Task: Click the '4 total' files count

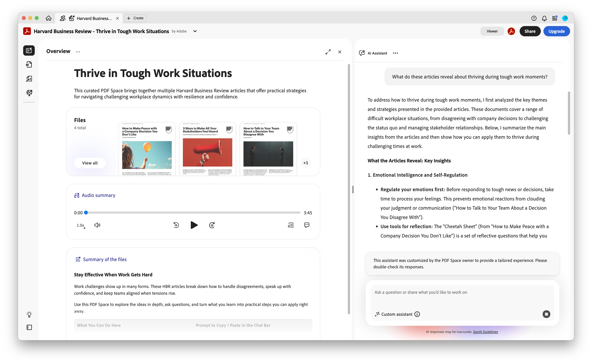Action: point(80,128)
